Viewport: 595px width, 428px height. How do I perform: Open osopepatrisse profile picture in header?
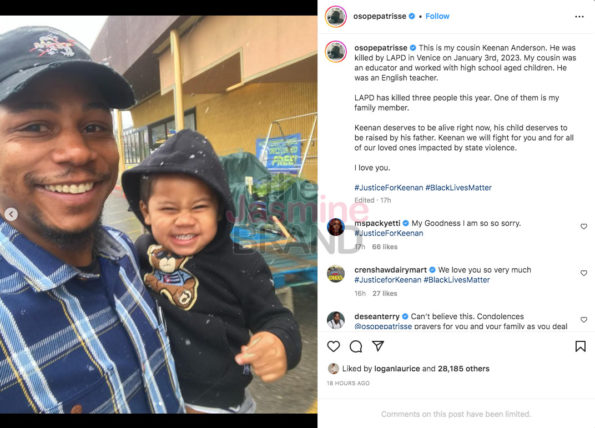pyautogui.click(x=336, y=17)
